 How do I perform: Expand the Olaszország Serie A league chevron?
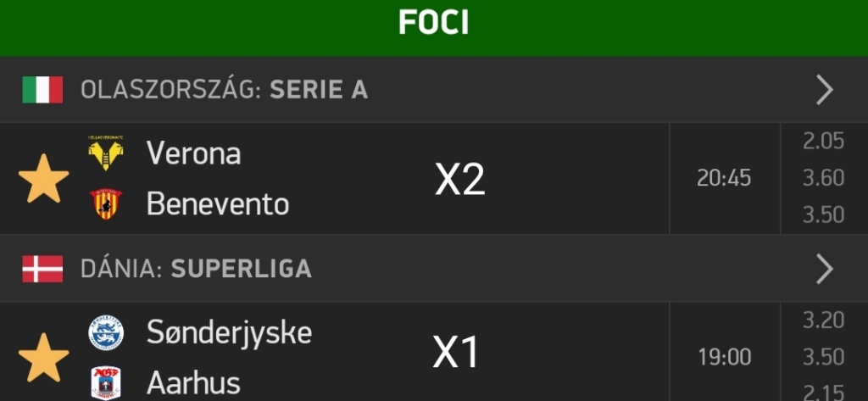coord(824,89)
